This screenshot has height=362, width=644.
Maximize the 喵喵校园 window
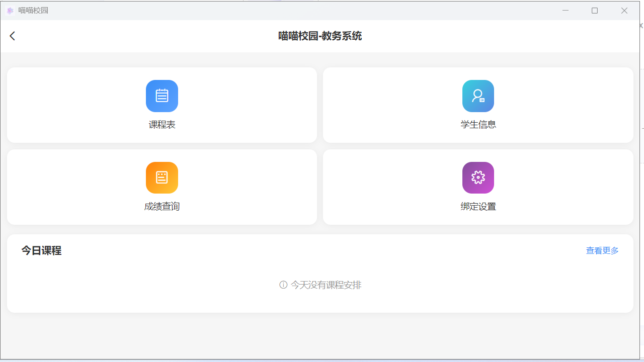tap(595, 10)
